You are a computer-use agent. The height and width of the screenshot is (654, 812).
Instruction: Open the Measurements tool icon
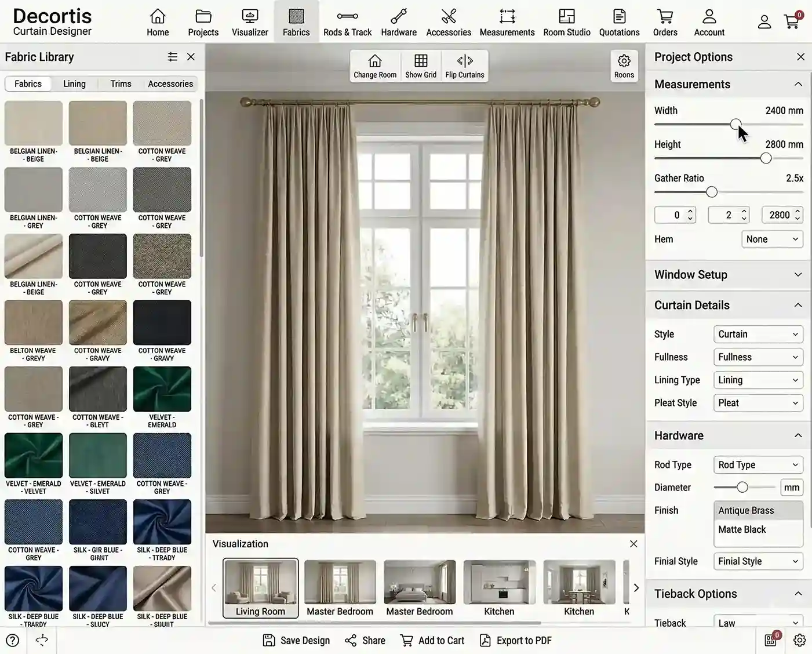(x=507, y=21)
